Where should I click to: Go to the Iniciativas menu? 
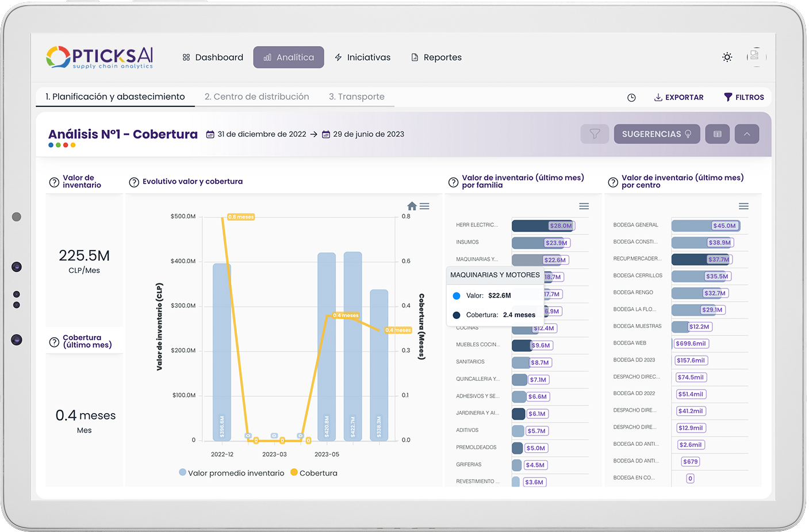pos(362,57)
